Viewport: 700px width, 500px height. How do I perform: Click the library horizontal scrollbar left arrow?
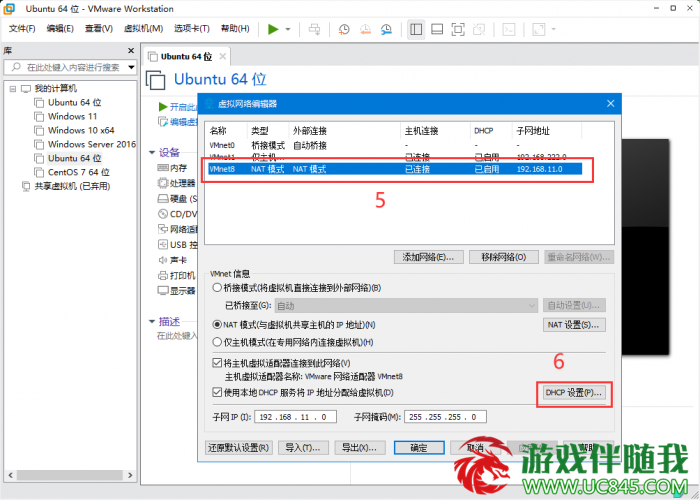tap(11, 475)
